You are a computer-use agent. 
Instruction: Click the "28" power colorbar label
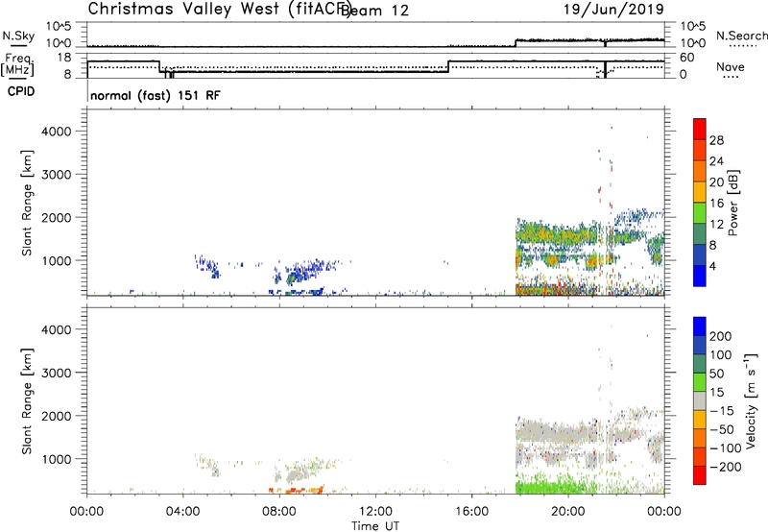click(716, 140)
